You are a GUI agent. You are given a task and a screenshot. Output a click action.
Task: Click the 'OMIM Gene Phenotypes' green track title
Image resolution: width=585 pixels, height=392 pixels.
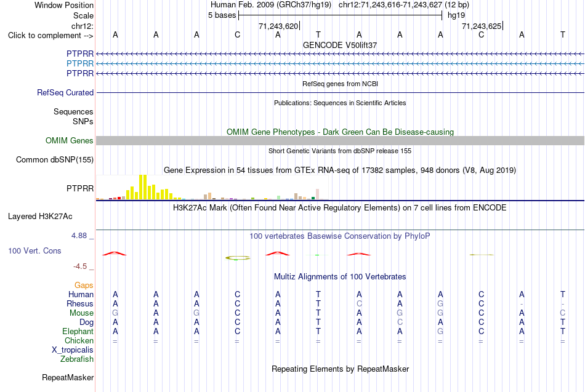[340, 132]
